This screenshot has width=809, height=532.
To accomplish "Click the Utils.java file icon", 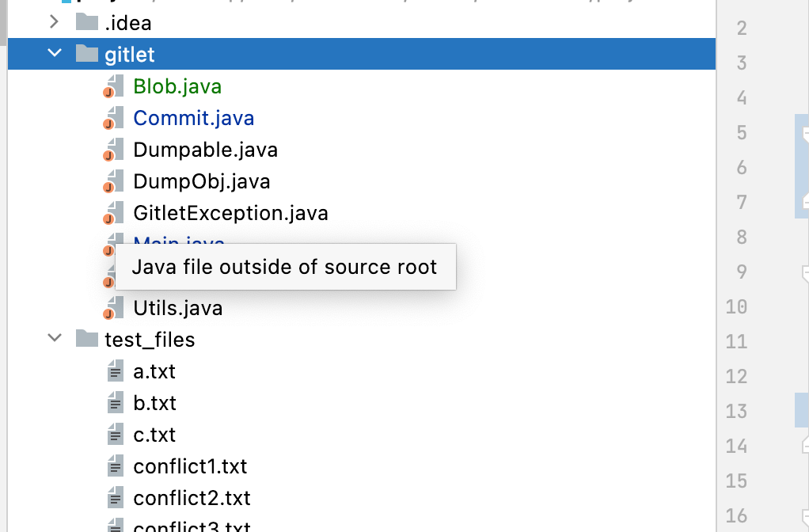I will click(x=115, y=308).
